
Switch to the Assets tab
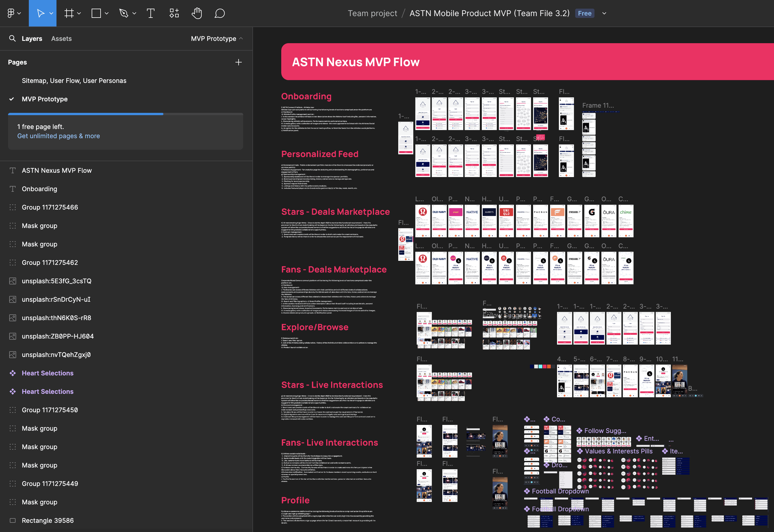point(61,39)
